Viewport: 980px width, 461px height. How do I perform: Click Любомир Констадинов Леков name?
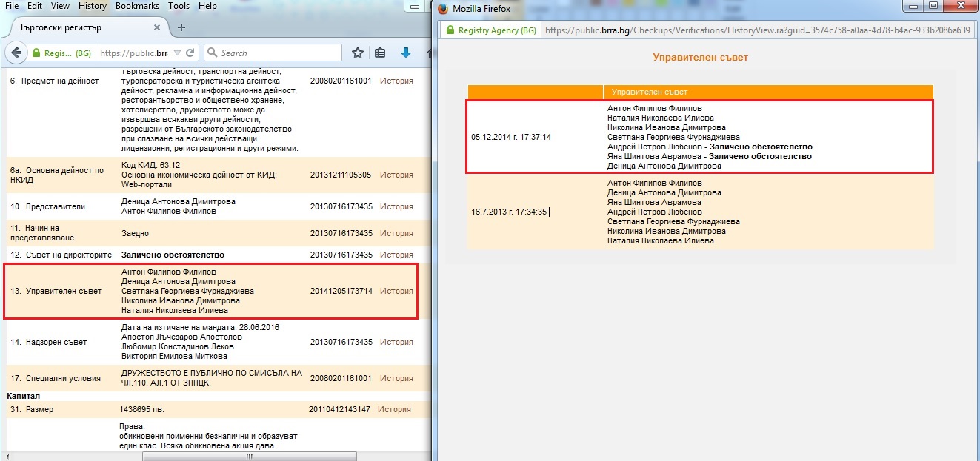click(x=178, y=346)
